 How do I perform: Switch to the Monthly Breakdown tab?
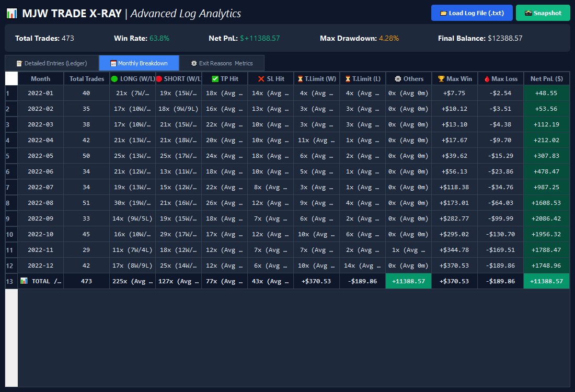(x=139, y=63)
